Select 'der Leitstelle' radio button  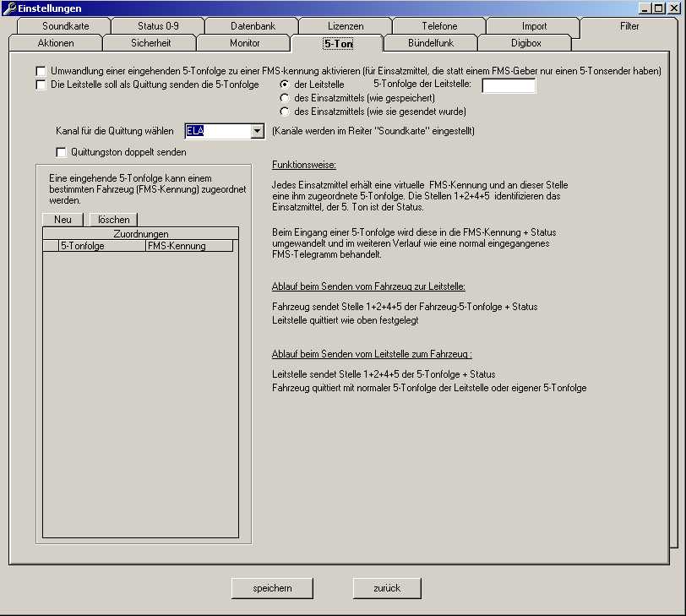[x=285, y=84]
